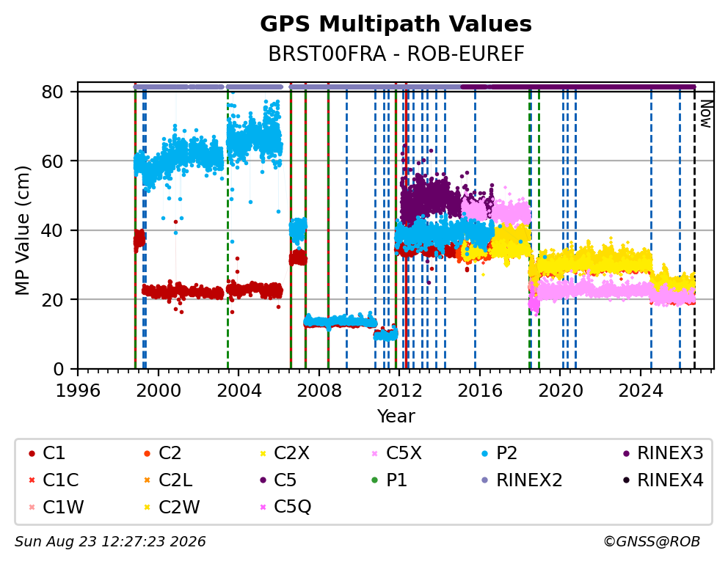Screen dimensions: 728x564
Task: Click the 40 y-axis tick label
Action: (x=52, y=230)
